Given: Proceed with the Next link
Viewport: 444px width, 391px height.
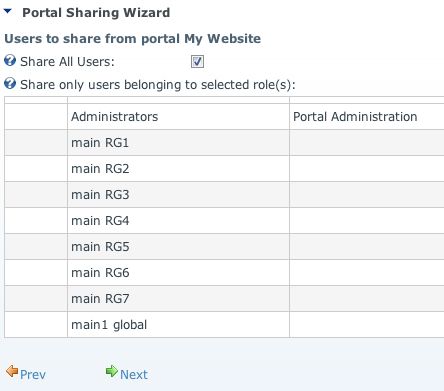Looking at the screenshot, I should [134, 375].
